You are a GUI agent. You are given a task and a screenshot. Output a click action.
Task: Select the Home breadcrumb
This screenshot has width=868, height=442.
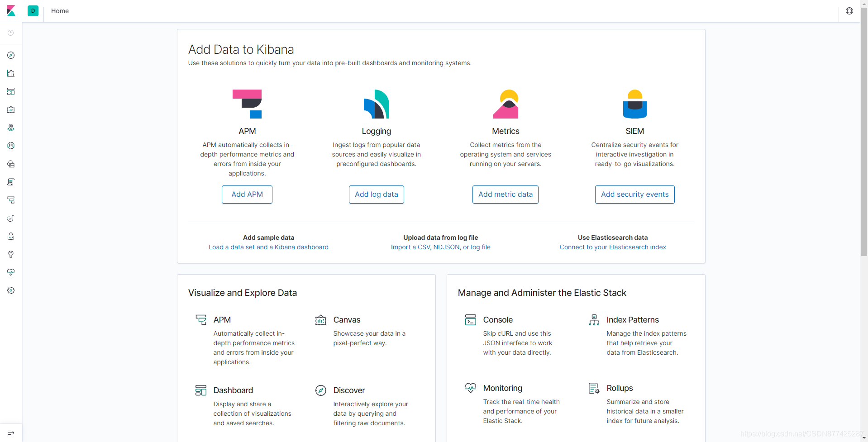point(59,11)
